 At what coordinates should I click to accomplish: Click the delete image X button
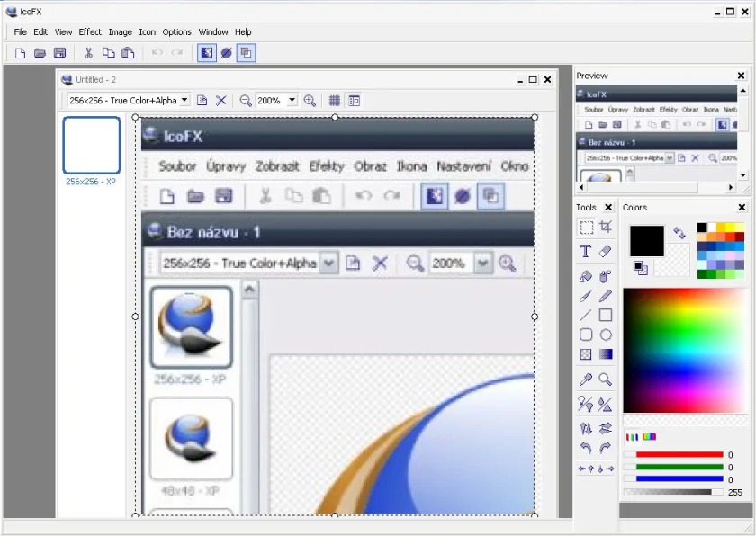coord(220,101)
